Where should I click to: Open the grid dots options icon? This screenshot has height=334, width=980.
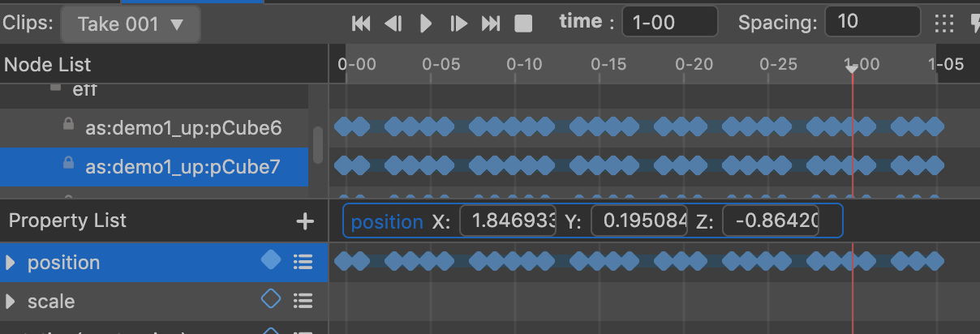click(943, 24)
